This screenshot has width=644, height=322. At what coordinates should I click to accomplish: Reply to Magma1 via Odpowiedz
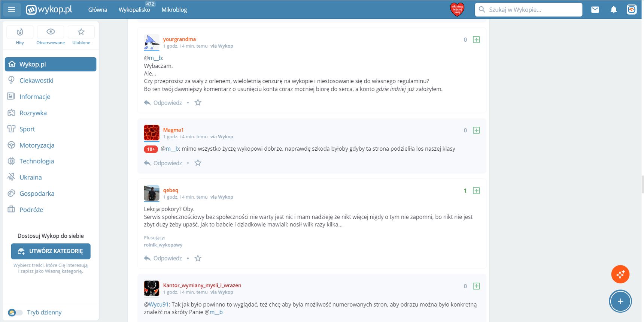(163, 163)
